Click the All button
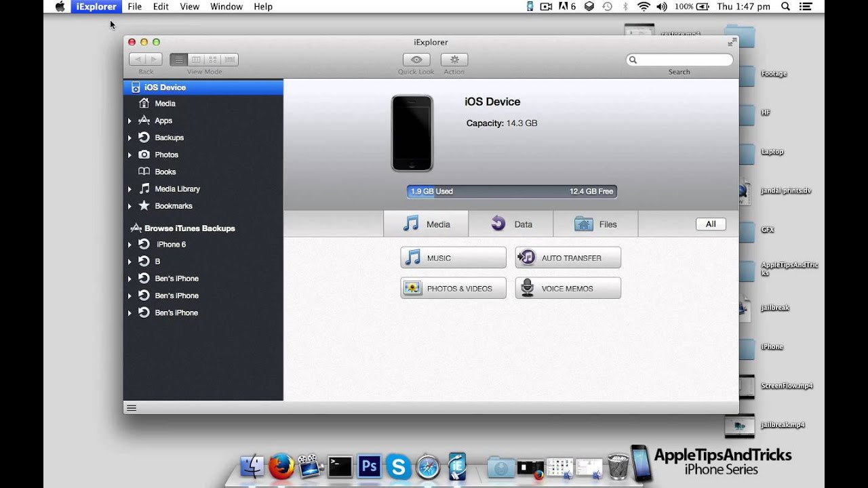Viewport: 868px width, 488px height. tap(711, 224)
